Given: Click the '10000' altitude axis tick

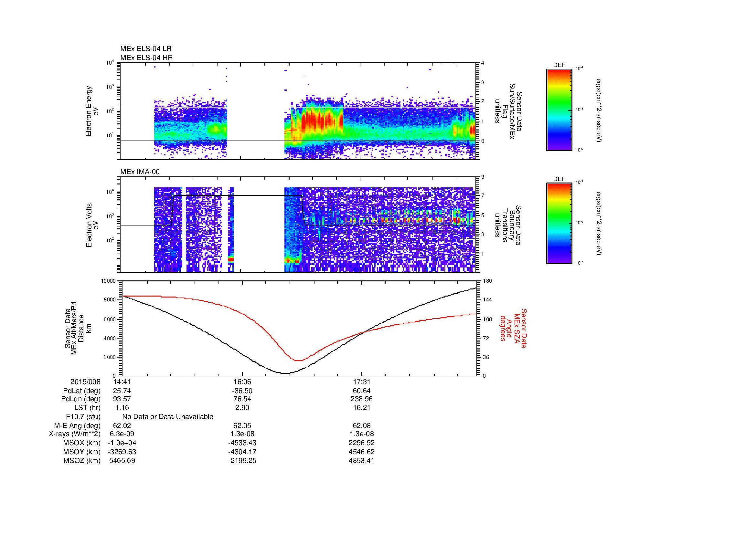Looking at the screenshot, I should click(x=109, y=281).
